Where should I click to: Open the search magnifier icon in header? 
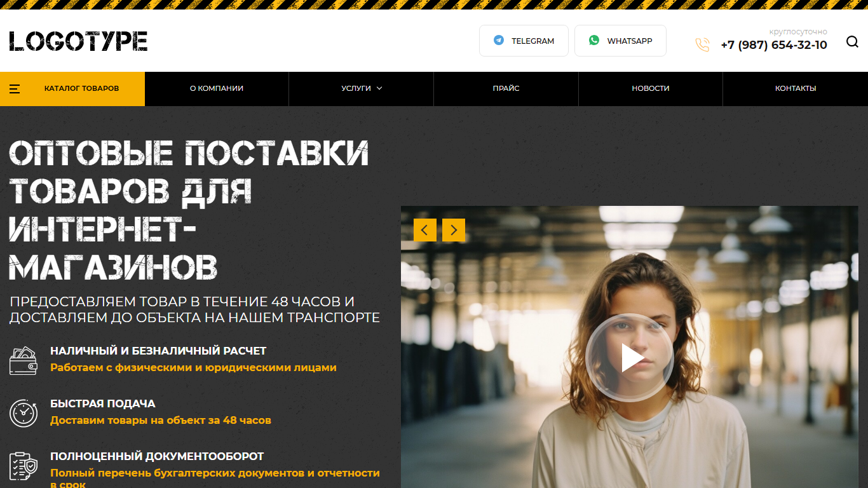(x=852, y=42)
